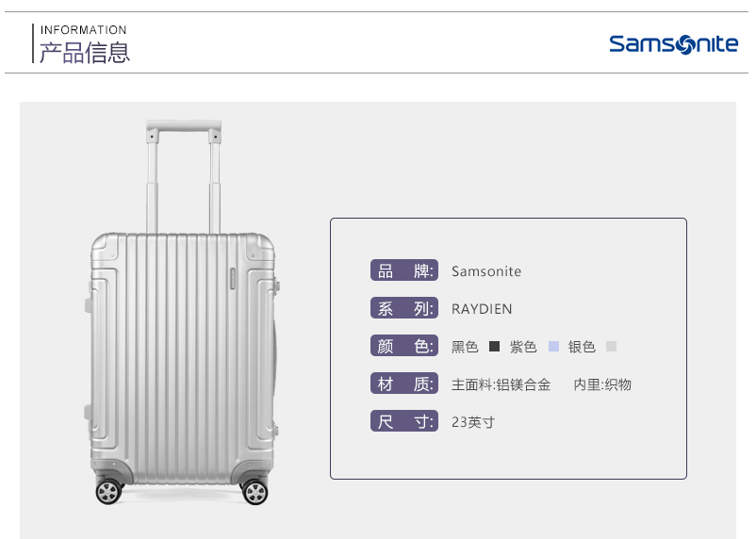Viewport: 756px width, 539px height.
Task: Click the 材质 material label badge
Action: 404,384
